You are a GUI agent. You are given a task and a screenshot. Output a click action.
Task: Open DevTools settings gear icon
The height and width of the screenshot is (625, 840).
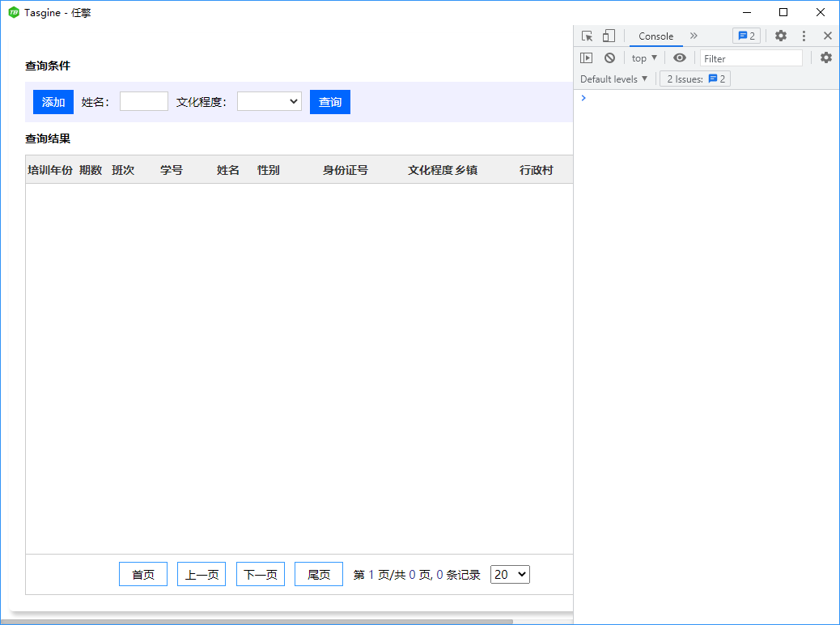(x=780, y=36)
